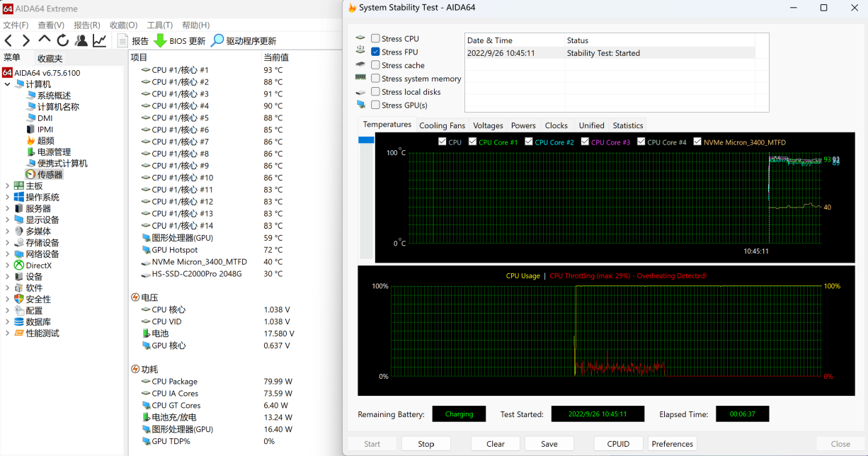Screen dimensions: 868x456
Task: Enable the Stress CPU checkbox
Action: click(x=375, y=39)
